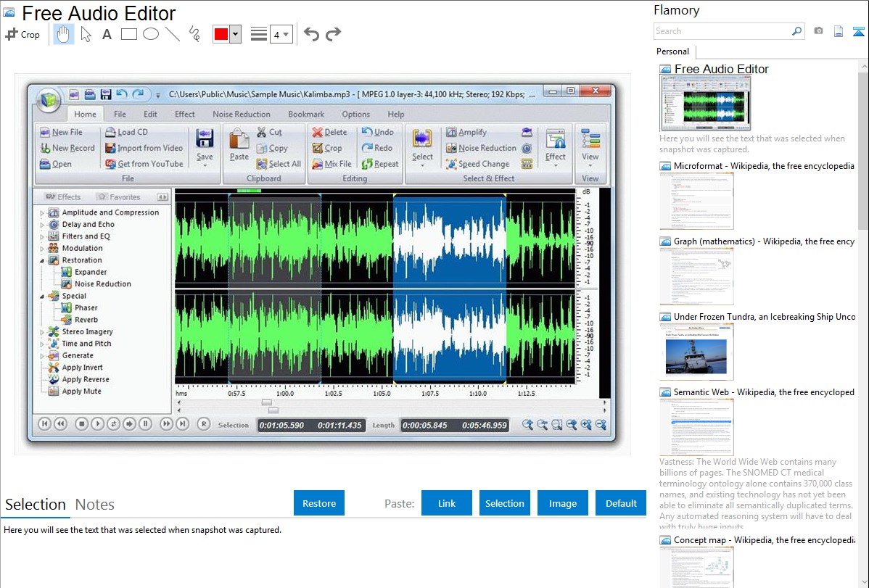Screen dimensions: 869x588
Task: Open the Microformat Wikipedia snapshot thumbnail
Action: [x=696, y=201]
